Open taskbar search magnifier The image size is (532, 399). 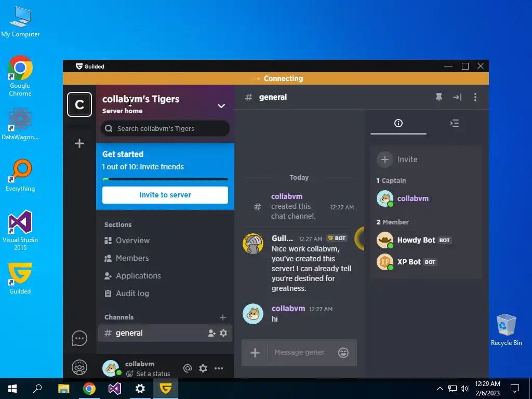(37, 389)
